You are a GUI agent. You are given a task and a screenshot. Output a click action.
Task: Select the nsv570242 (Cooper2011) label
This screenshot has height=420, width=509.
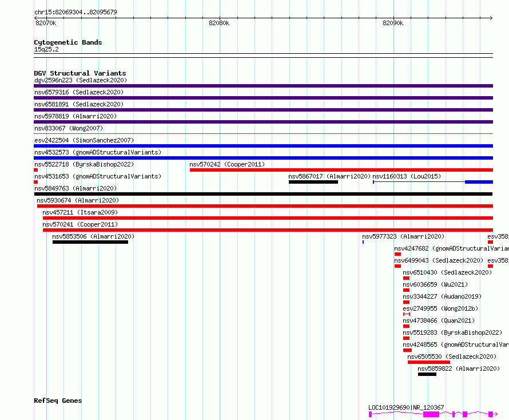pos(227,164)
